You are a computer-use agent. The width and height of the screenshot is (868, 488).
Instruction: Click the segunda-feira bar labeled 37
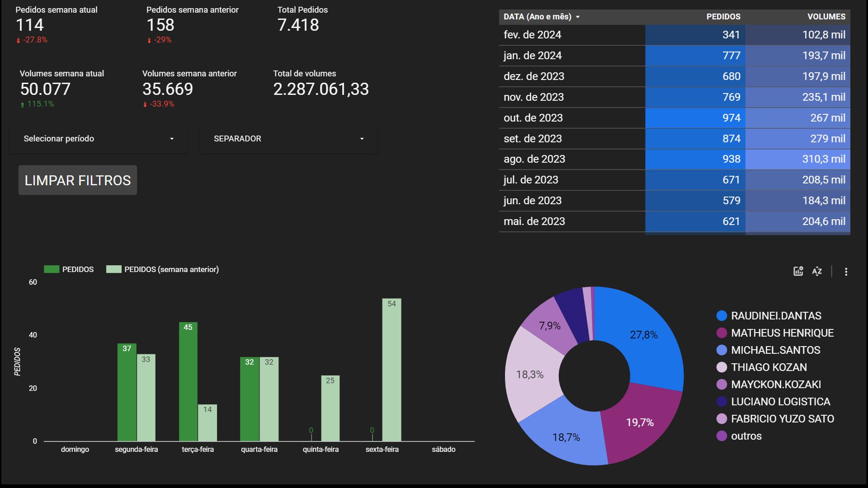[x=127, y=392]
